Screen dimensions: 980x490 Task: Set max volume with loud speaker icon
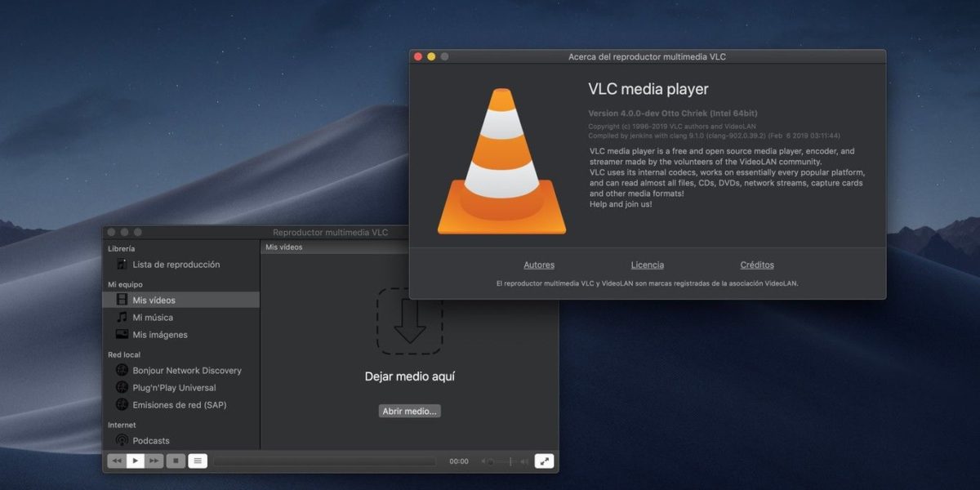tap(524, 461)
